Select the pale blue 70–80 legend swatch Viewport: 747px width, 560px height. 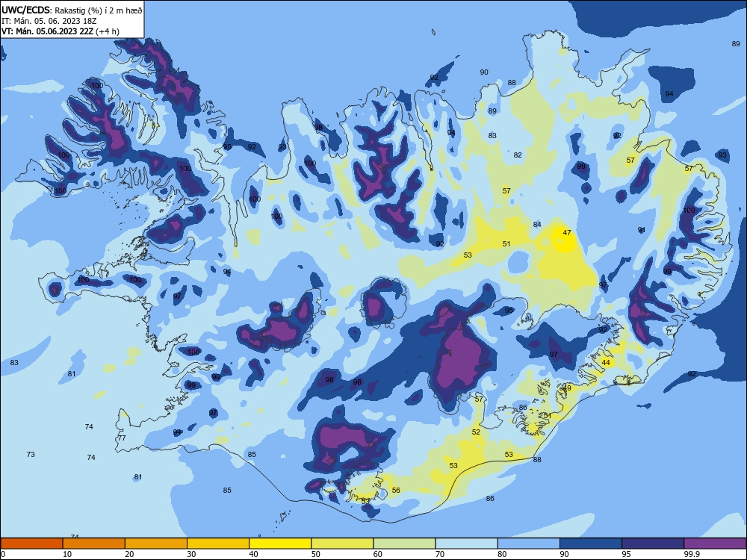466,544
